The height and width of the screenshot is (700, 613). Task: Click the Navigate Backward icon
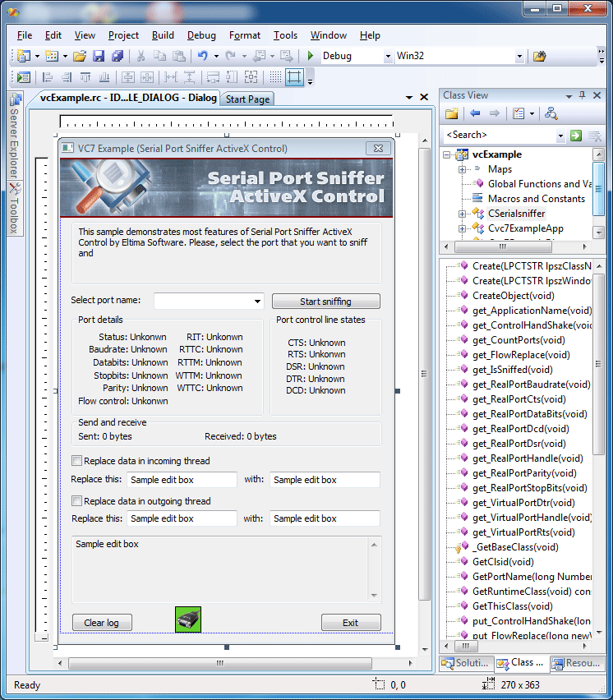(x=259, y=56)
